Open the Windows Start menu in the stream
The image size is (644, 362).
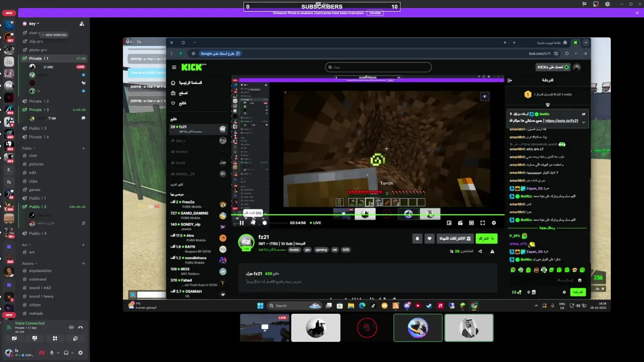tap(260, 305)
